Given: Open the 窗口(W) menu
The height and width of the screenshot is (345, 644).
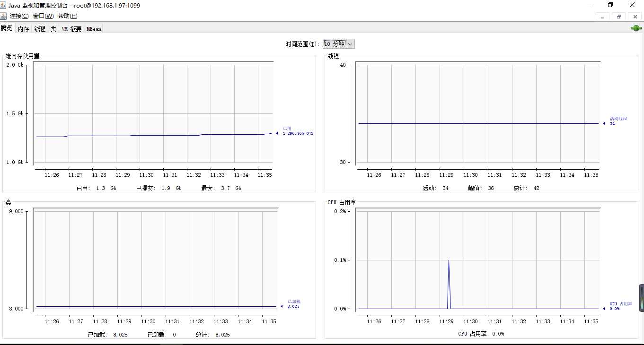Looking at the screenshot, I should (x=43, y=16).
